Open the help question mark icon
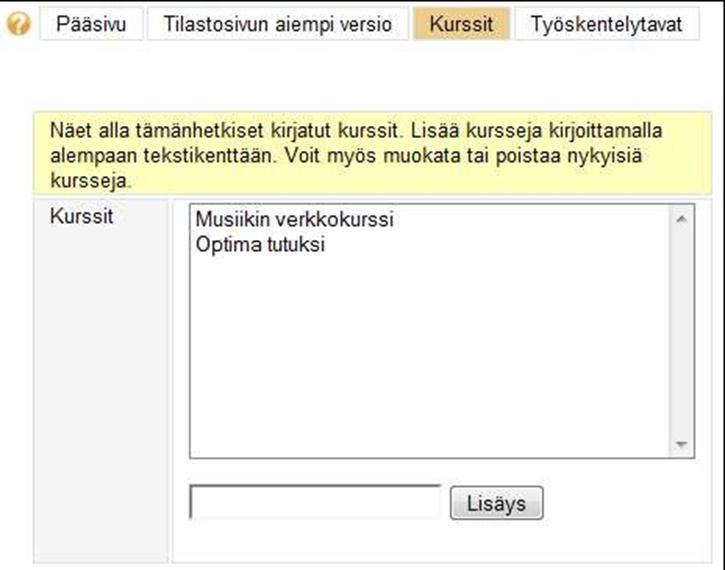Viewport: 725px width, 570px height. click(18, 24)
